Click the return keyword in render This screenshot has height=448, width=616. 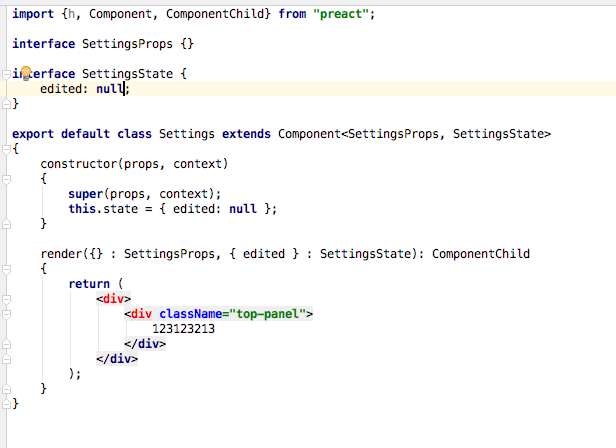[89, 284]
